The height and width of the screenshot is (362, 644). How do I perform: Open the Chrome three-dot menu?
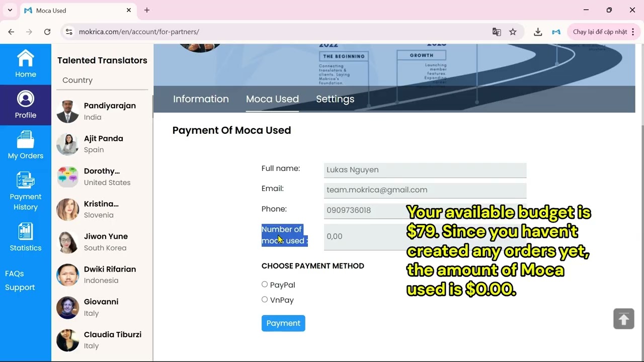(633, 32)
